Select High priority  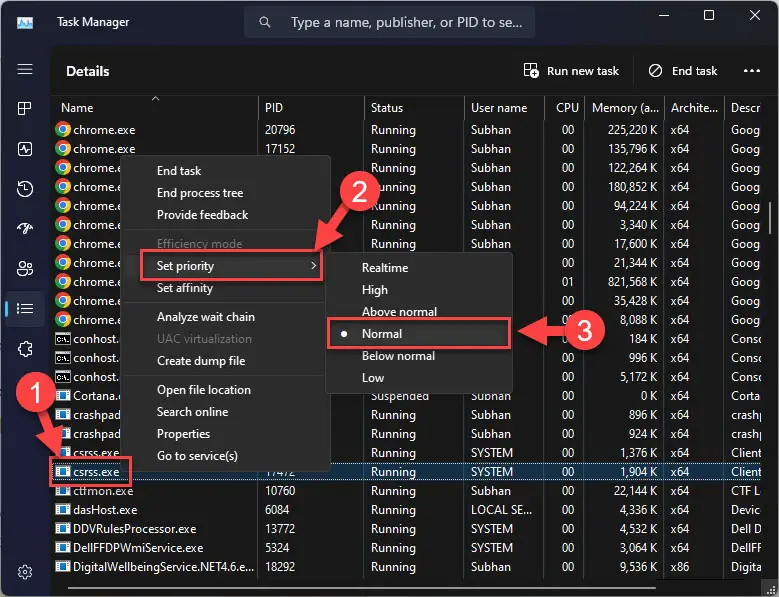pyautogui.click(x=418, y=290)
